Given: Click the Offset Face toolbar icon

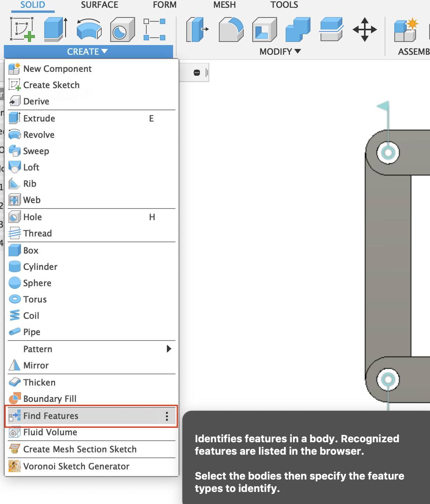Looking at the screenshot, I should pos(331,29).
